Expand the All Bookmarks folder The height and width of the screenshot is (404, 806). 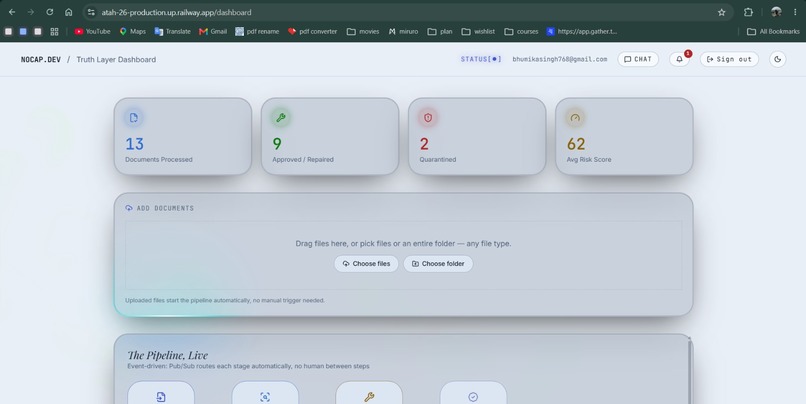(773, 31)
